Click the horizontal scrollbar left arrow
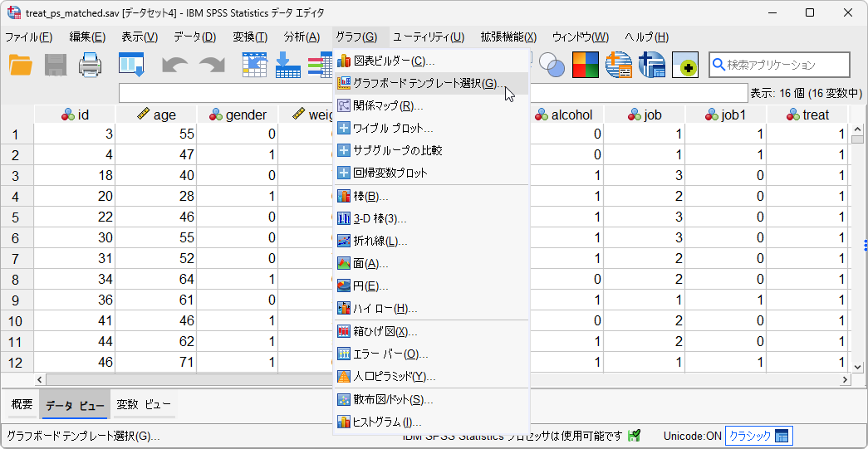The height and width of the screenshot is (449, 868). (40, 379)
